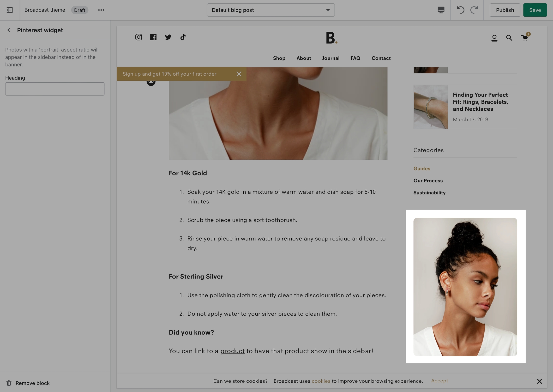Click the undo arrow

460,10
